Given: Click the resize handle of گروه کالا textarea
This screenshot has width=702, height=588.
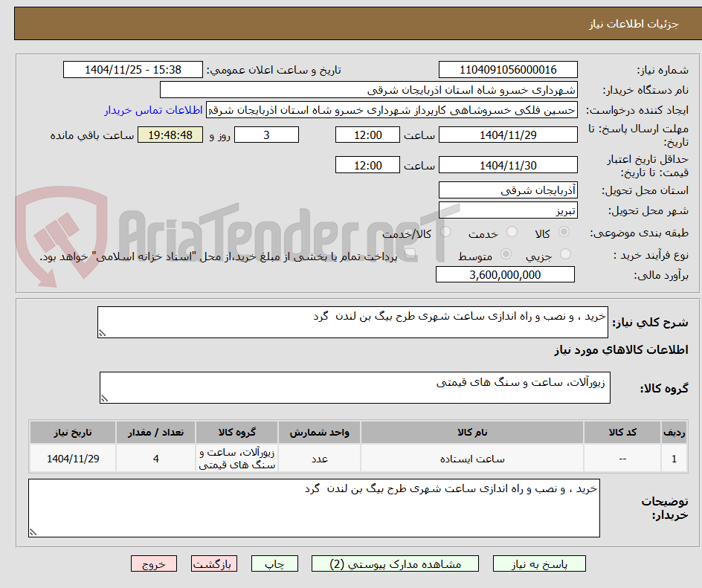Looking at the screenshot, I should pos(104,398).
